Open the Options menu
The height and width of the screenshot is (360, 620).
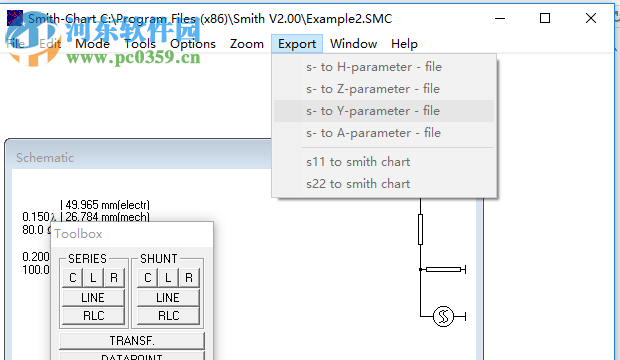coord(193,44)
